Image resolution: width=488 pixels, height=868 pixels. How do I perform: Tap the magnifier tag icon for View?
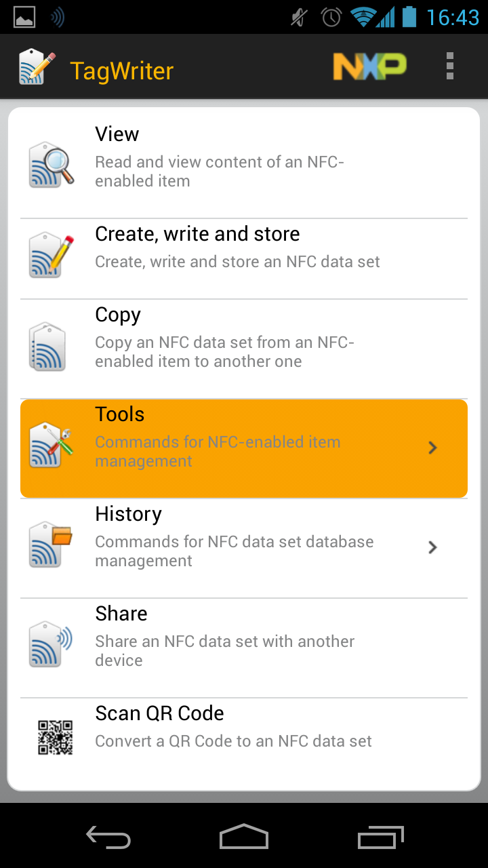click(52, 164)
